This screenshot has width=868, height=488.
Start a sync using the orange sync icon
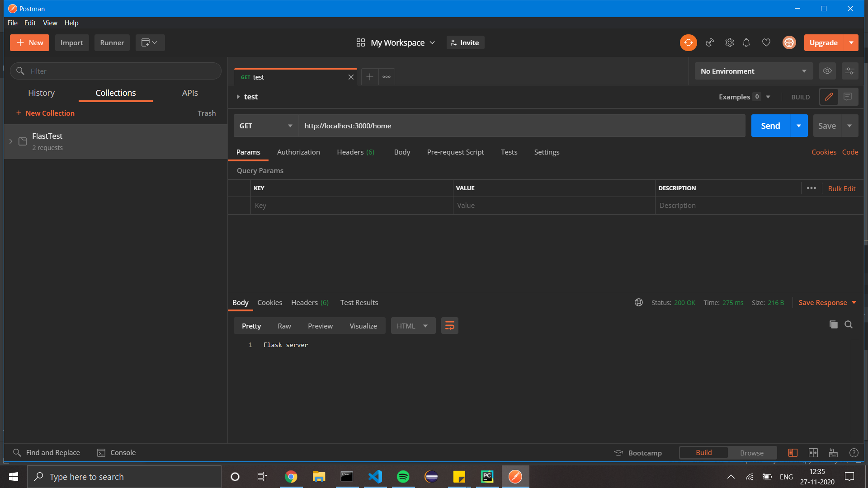(x=688, y=42)
